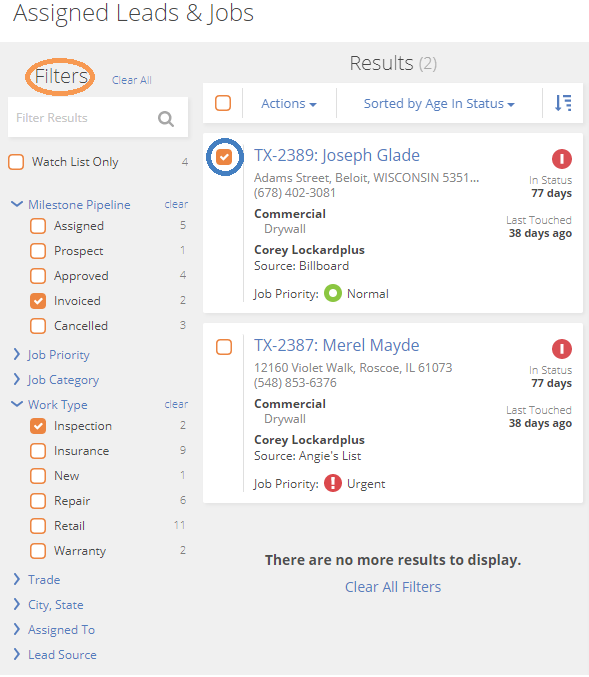Uncheck the Invoiced milestone filter
This screenshot has width=589, height=677.
point(38,301)
